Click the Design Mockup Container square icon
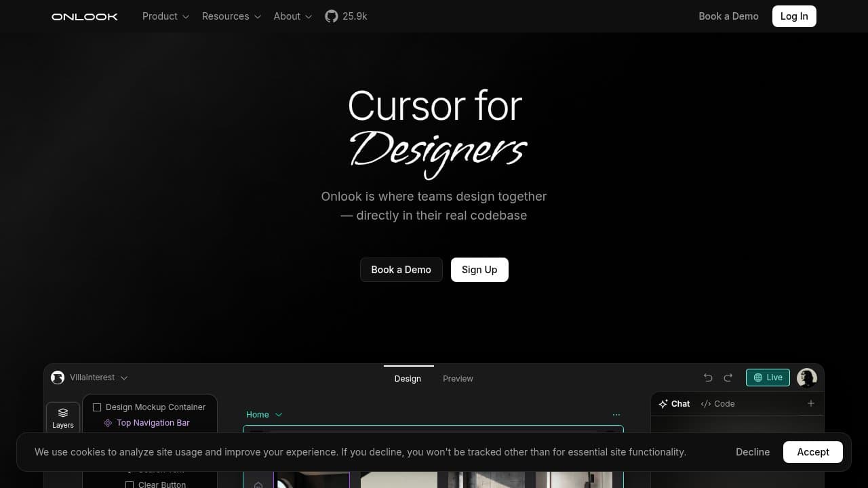This screenshot has height=488, width=868. (97, 407)
